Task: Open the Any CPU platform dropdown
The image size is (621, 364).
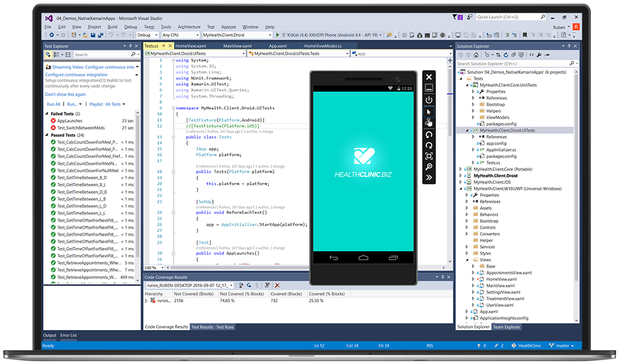Action: tap(180, 35)
